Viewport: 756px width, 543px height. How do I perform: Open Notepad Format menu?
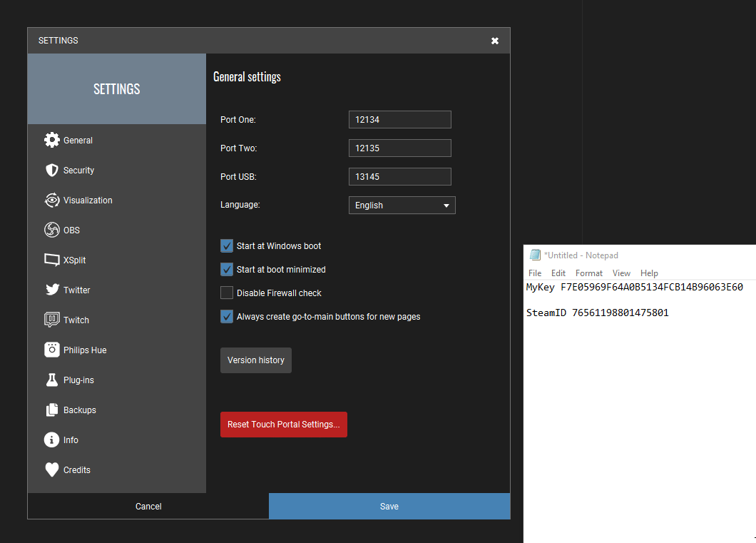click(588, 273)
